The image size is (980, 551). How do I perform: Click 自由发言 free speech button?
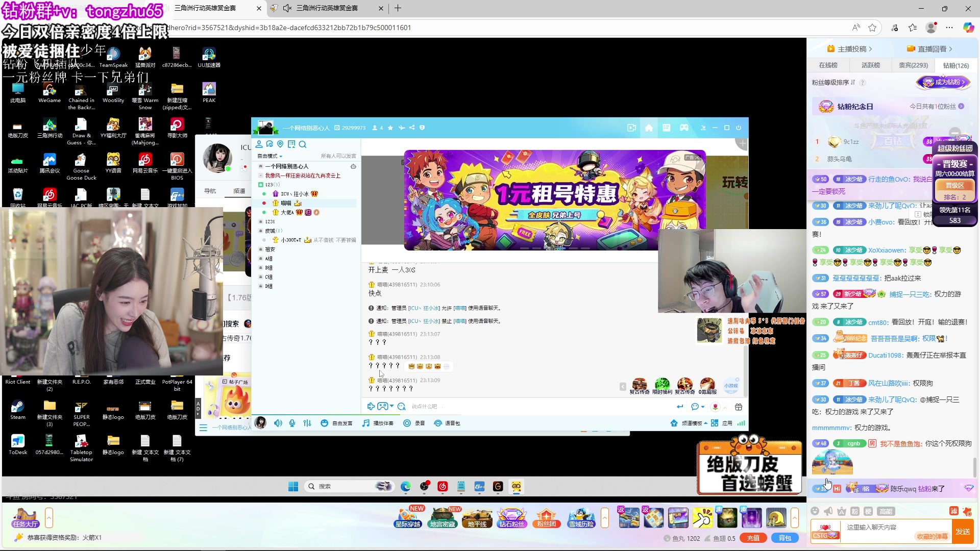click(x=337, y=423)
